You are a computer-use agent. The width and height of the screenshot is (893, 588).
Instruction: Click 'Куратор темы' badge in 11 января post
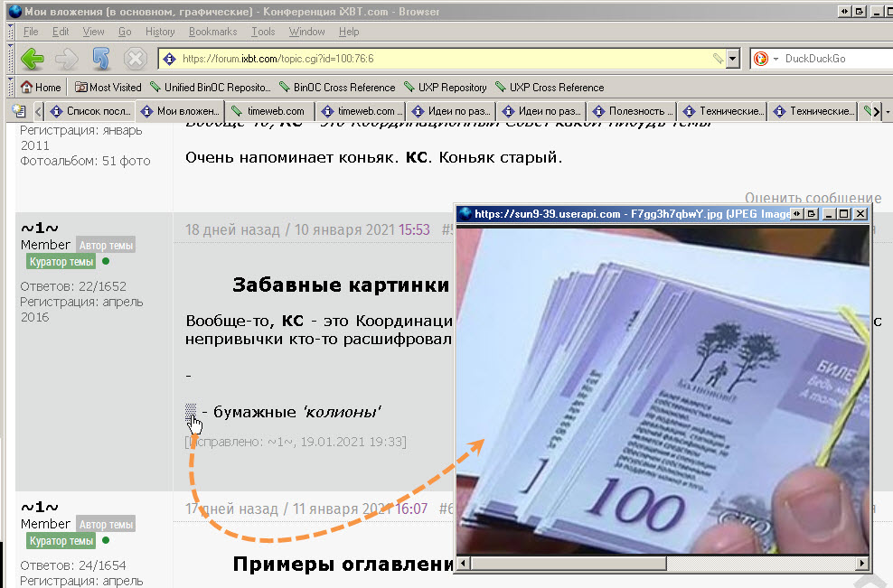pyautogui.click(x=61, y=541)
